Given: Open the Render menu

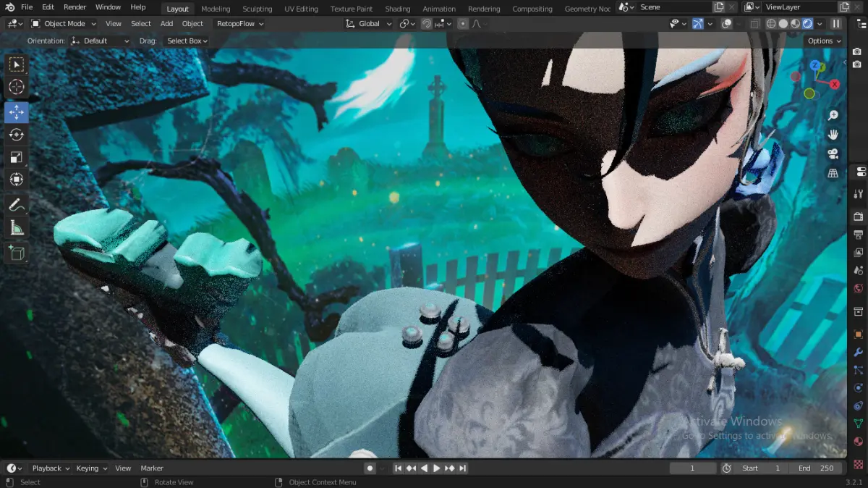Looking at the screenshot, I should coord(75,7).
